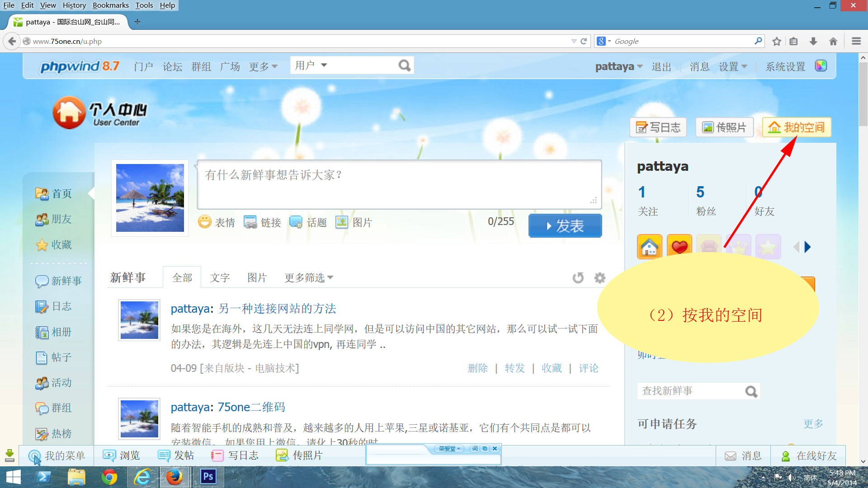Viewport: 868px width, 488px height.
Task: Refresh the 新鲜事 feed
Action: pyautogui.click(x=578, y=277)
